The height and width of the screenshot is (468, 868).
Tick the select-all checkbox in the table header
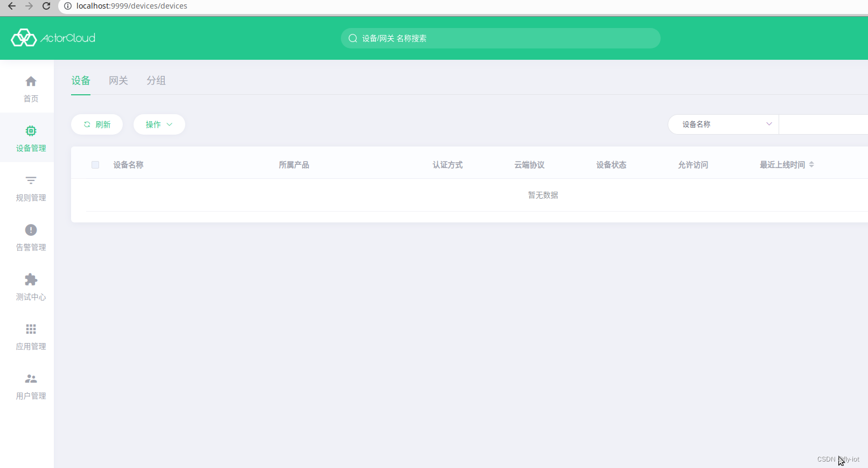(95, 165)
